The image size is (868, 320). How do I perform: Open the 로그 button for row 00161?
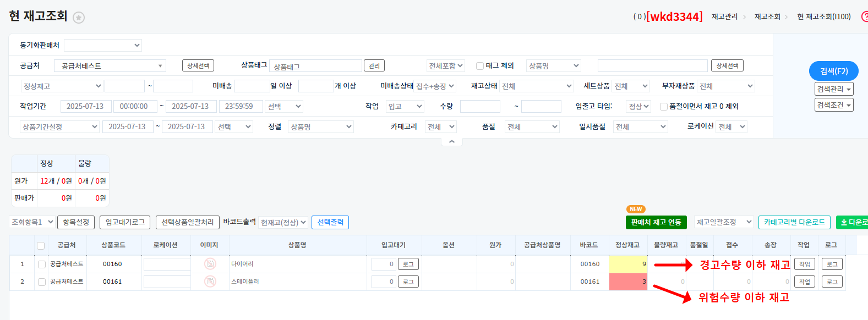coord(832,282)
